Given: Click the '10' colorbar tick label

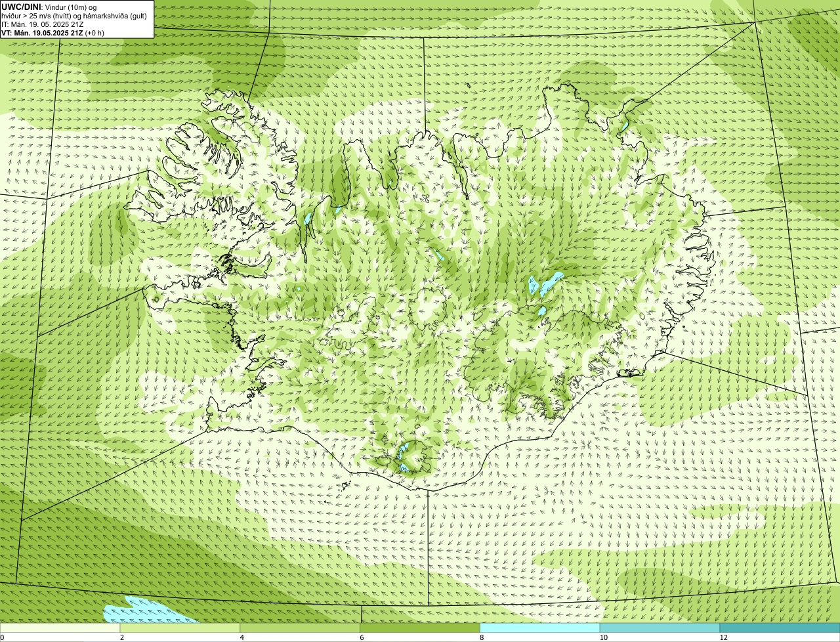Looking at the screenshot, I should pos(603,637).
